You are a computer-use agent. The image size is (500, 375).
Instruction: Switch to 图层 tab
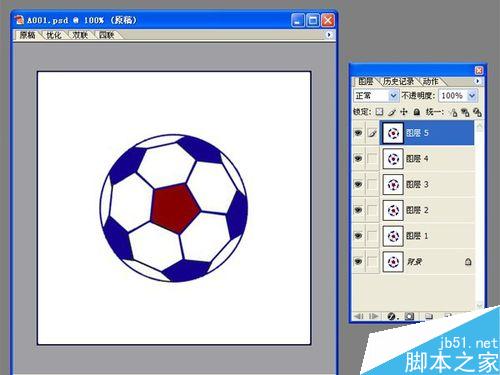[x=365, y=81]
